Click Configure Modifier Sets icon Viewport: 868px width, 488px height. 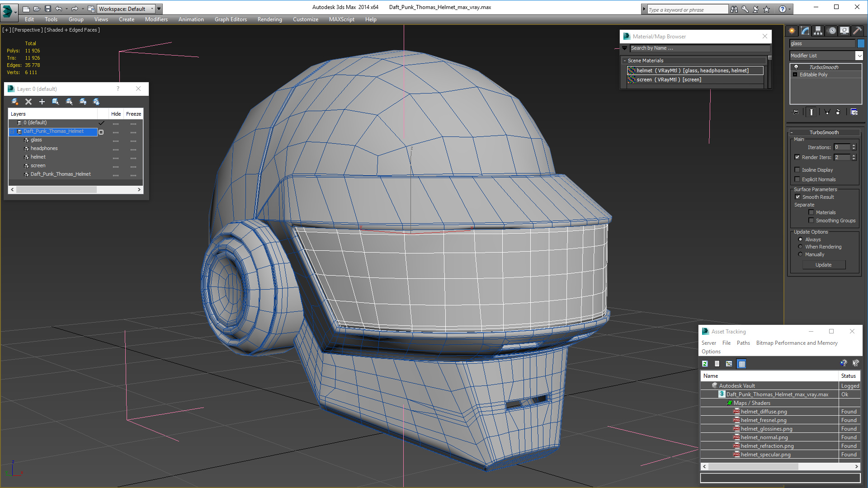854,112
